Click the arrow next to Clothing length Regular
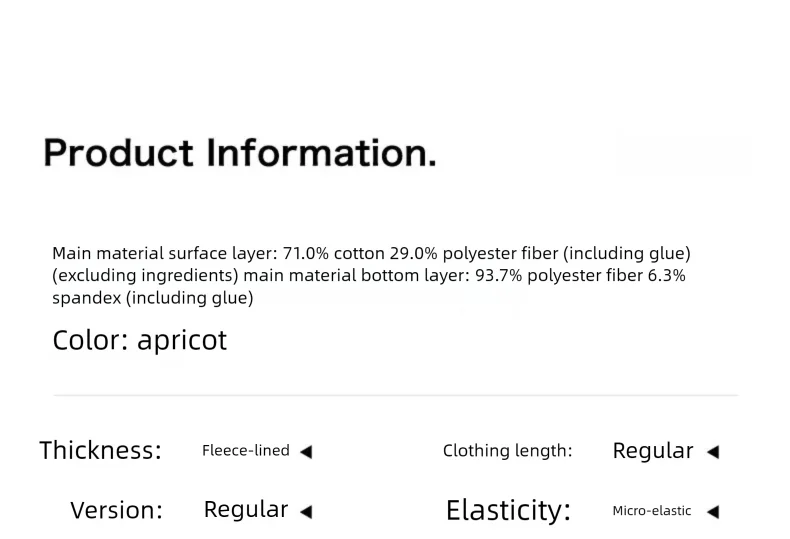The height and width of the screenshot is (539, 790). [712, 452]
